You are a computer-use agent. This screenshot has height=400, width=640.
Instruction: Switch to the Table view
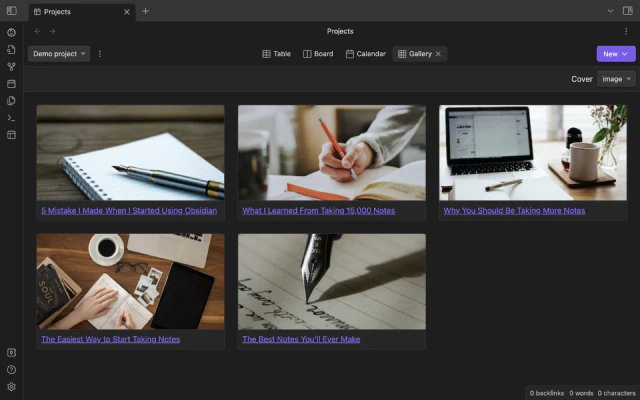tap(276, 54)
